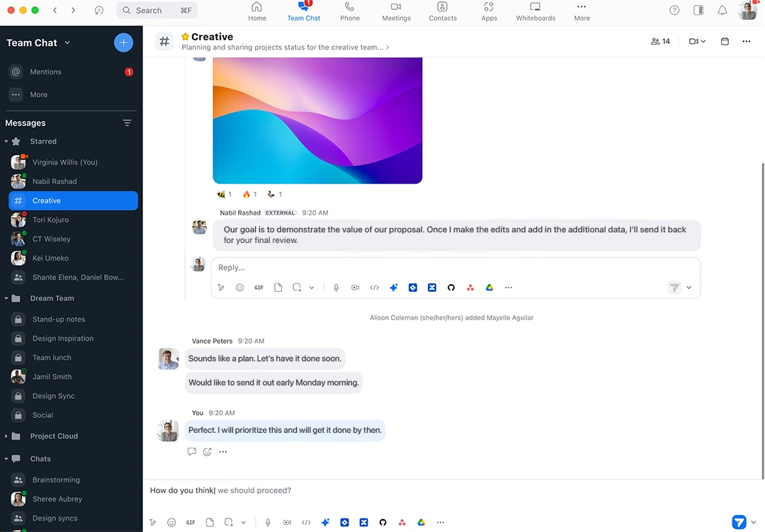
Task: Open the screenshot capture tool
Action: (x=229, y=522)
